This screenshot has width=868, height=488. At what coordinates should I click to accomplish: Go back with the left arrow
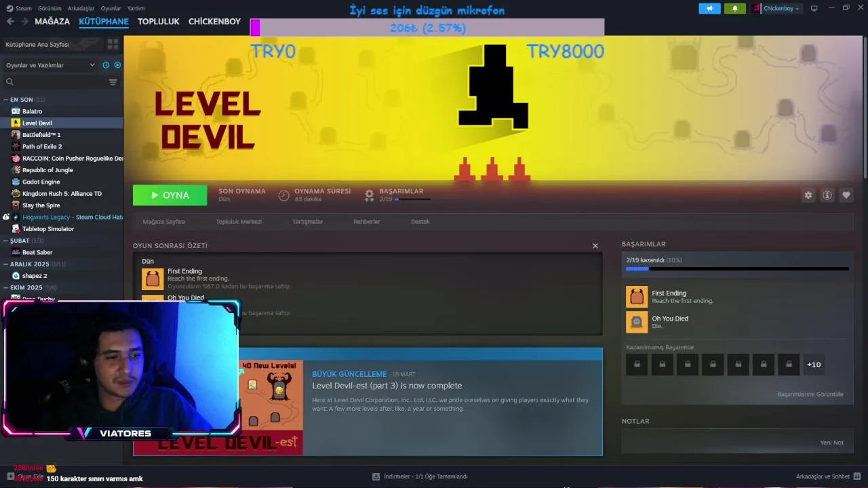pyautogui.click(x=10, y=22)
